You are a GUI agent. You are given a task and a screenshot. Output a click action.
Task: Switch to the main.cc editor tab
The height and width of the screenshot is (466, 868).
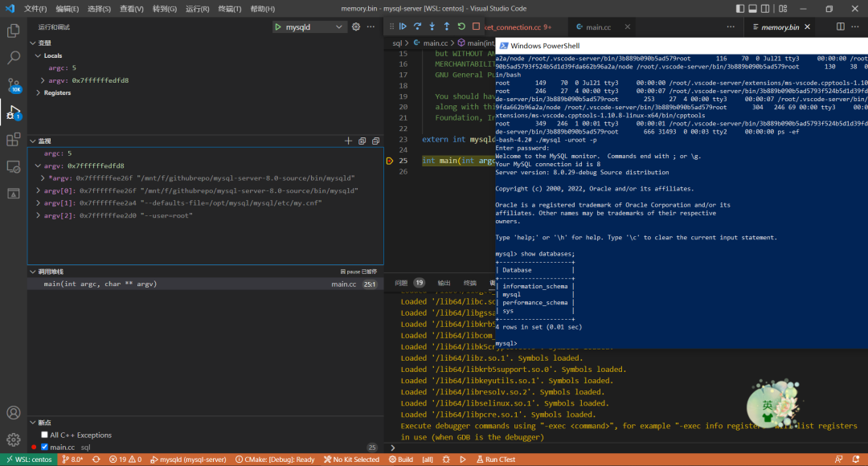click(597, 27)
